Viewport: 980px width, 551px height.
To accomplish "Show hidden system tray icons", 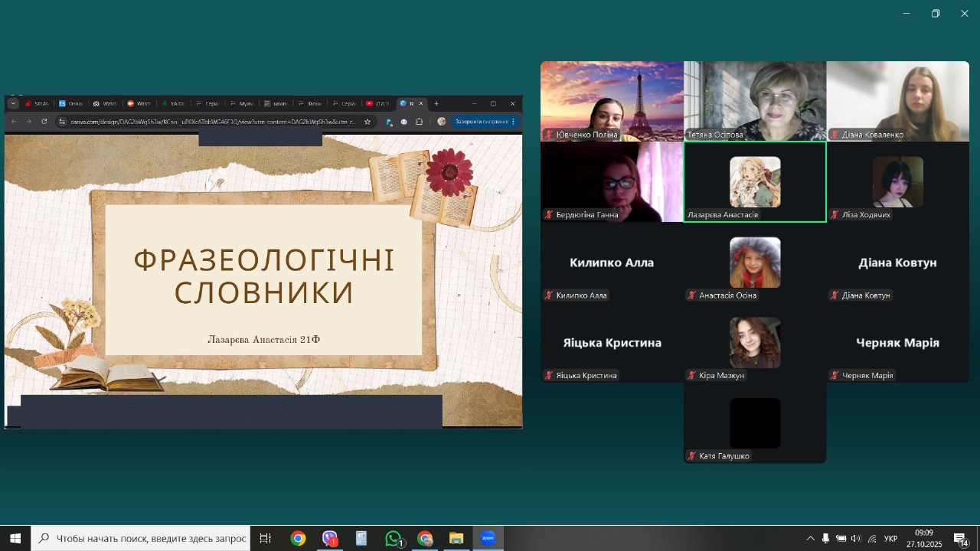I will (811, 539).
